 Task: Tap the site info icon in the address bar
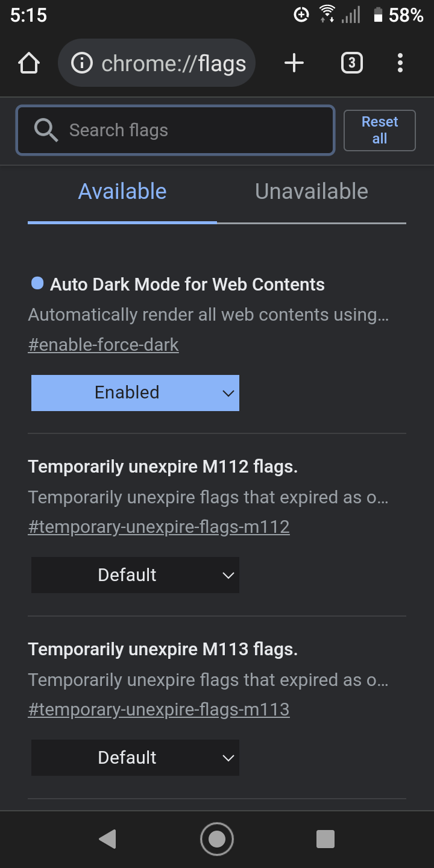(x=82, y=63)
